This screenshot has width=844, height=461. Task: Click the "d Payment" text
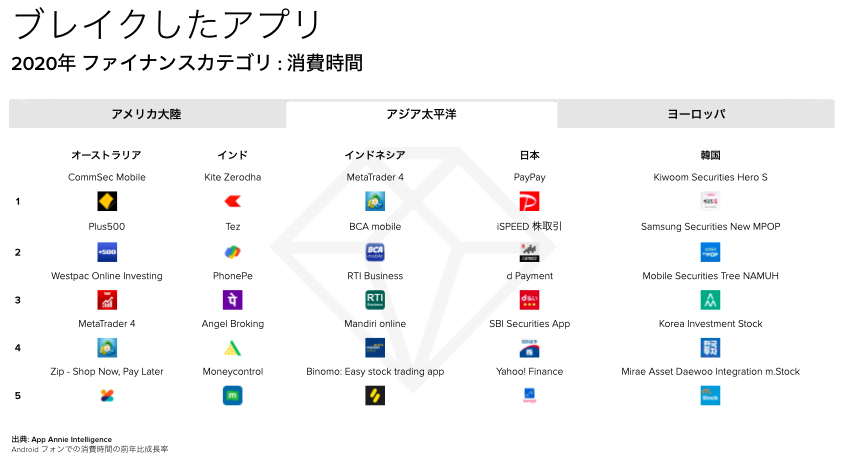pyautogui.click(x=530, y=276)
